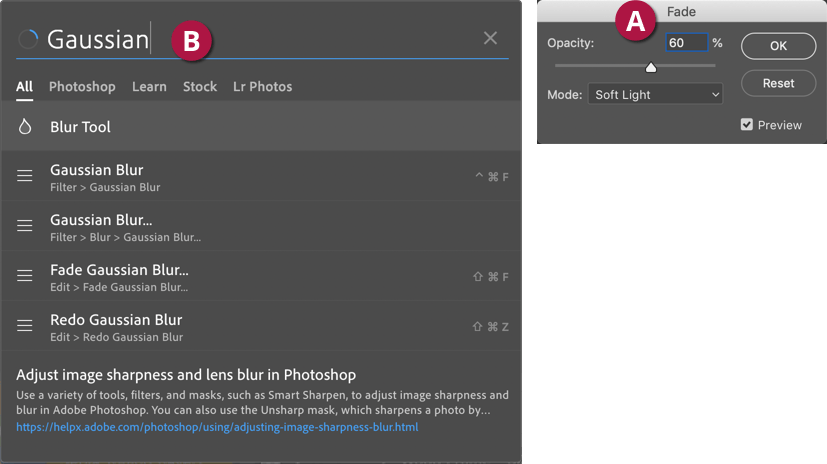The height and width of the screenshot is (464, 827).
Task: Click the ^⌘F shortcut for Gaussian Blur
Action: pyautogui.click(x=492, y=177)
